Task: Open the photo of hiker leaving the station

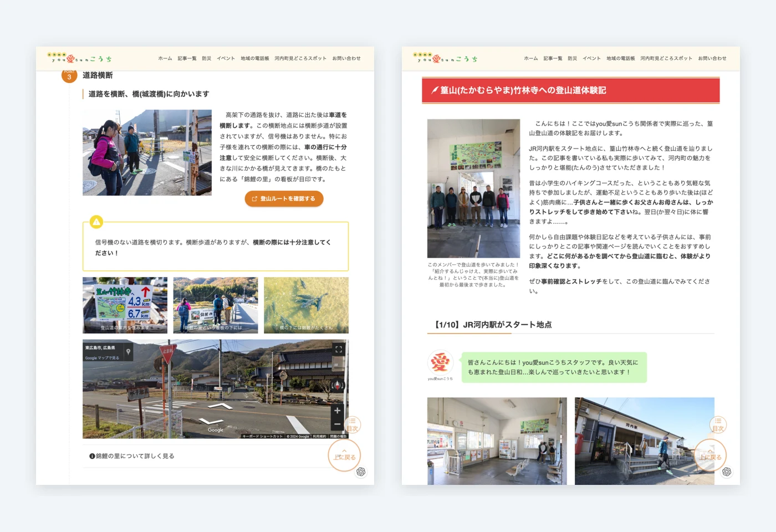Action: point(645,441)
